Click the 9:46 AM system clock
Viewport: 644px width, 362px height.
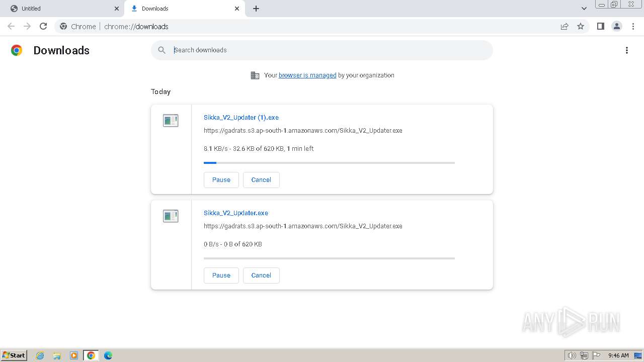click(x=618, y=355)
